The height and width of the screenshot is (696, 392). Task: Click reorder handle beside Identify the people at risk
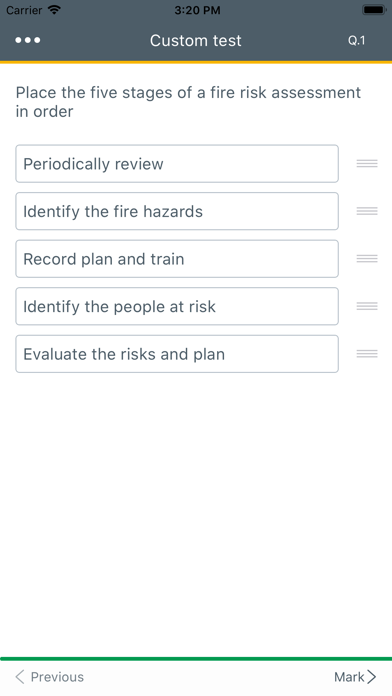(367, 306)
